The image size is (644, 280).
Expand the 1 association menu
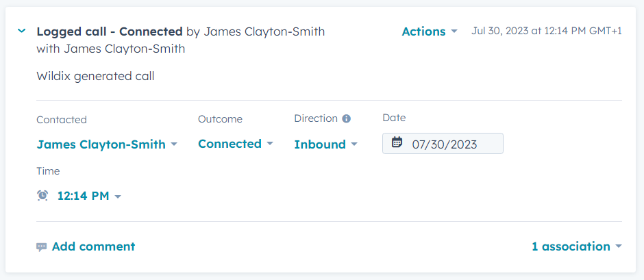[x=571, y=246]
